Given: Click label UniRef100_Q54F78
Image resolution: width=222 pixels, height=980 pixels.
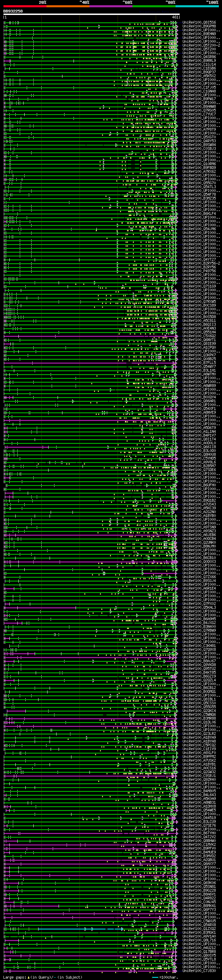Looking at the screenshot, I should (199, 194).
